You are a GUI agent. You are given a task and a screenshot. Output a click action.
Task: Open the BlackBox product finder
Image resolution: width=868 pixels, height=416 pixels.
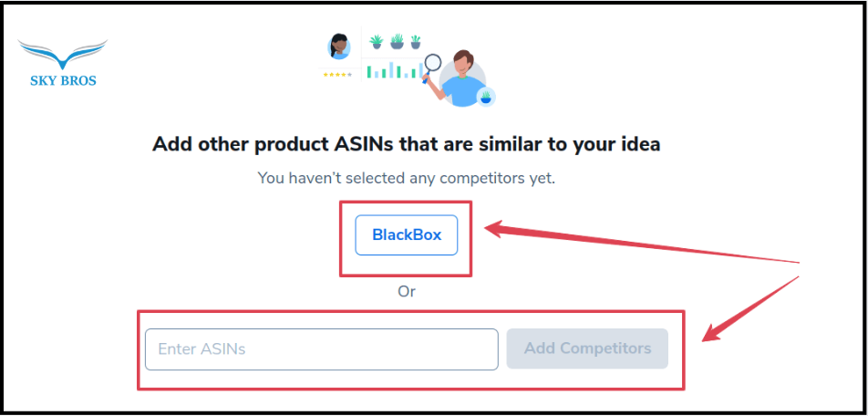pyautogui.click(x=407, y=234)
